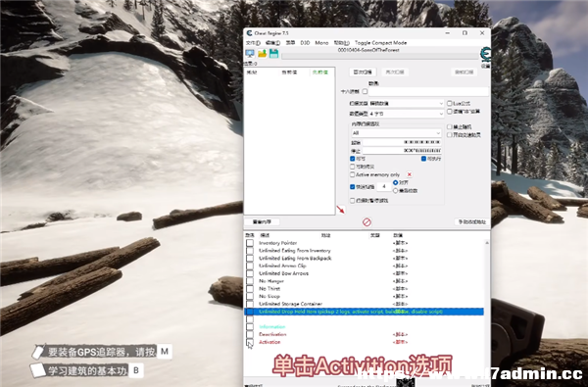Check the No Hunger script box

coord(250,281)
